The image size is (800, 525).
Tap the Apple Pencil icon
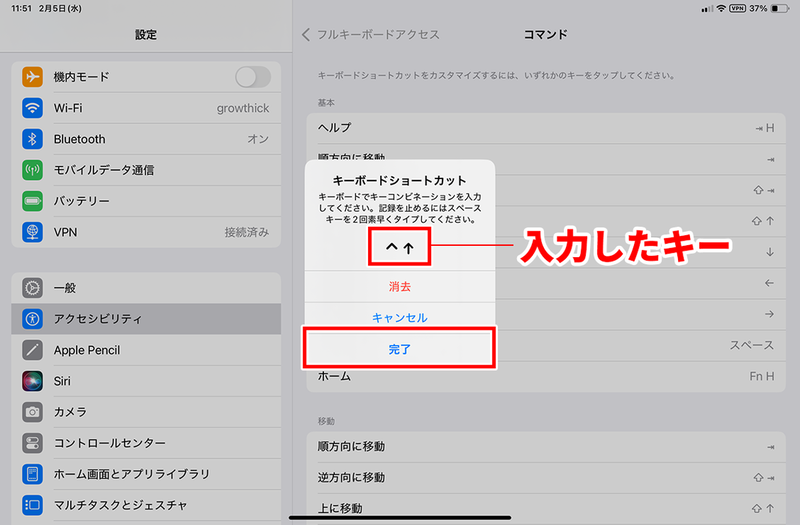(32, 350)
